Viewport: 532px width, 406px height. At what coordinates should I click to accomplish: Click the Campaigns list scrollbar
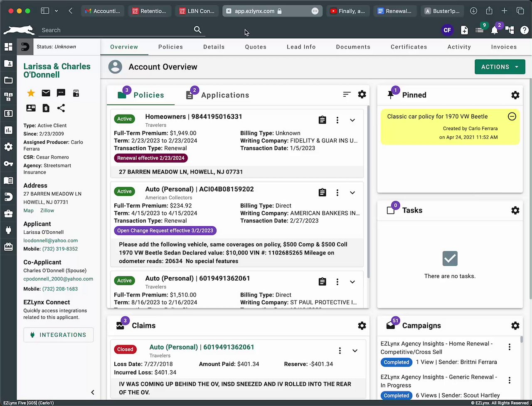pos(521,340)
